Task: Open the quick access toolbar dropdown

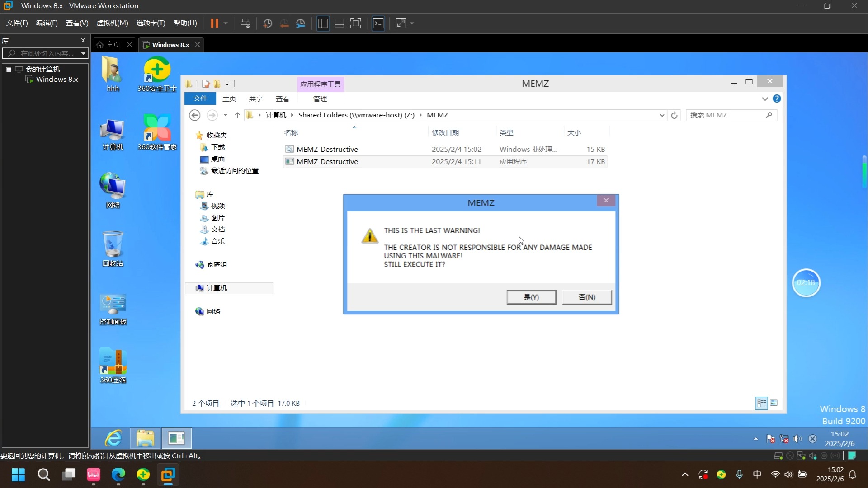Action: point(227,84)
